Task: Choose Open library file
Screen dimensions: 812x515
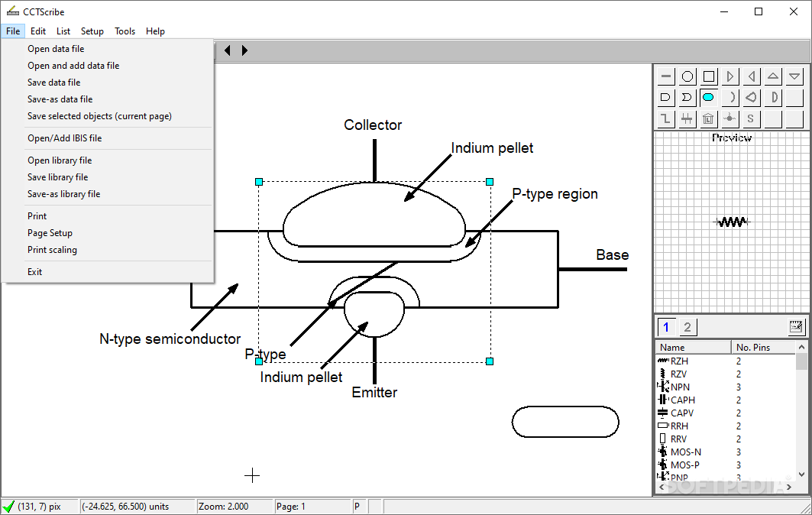Action: click(x=108, y=160)
